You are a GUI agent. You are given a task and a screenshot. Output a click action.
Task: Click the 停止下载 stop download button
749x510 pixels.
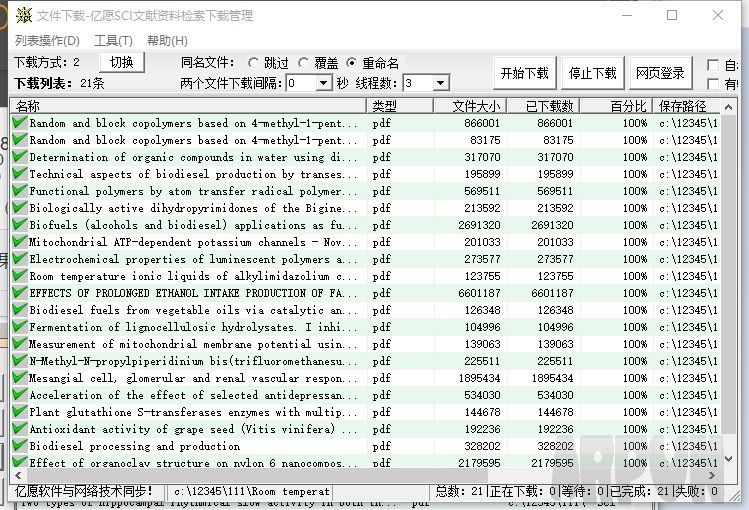point(593,73)
